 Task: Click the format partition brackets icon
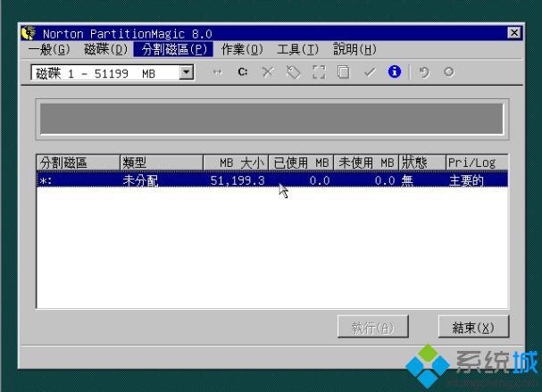coord(319,72)
